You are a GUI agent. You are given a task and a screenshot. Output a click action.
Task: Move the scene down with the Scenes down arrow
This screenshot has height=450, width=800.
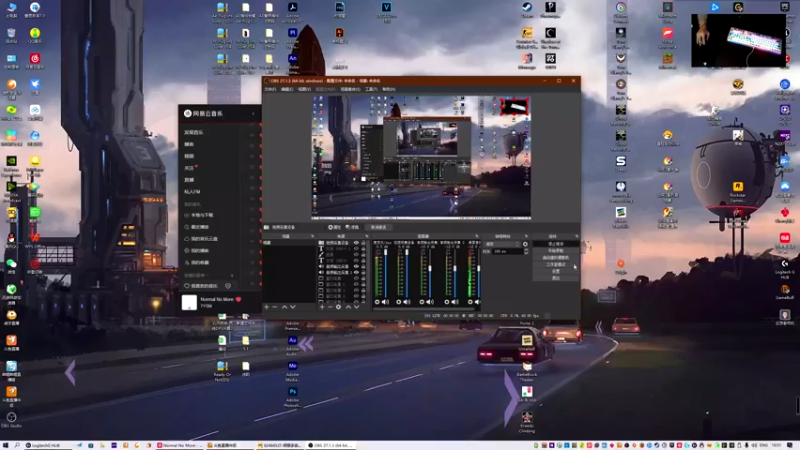pyautogui.click(x=292, y=307)
